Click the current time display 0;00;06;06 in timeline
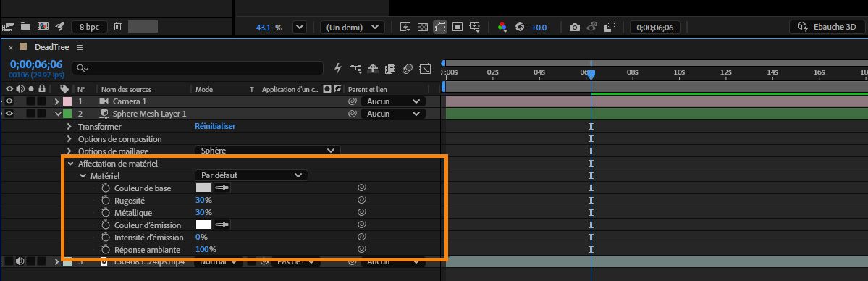This screenshot has height=281, width=868. click(x=36, y=64)
